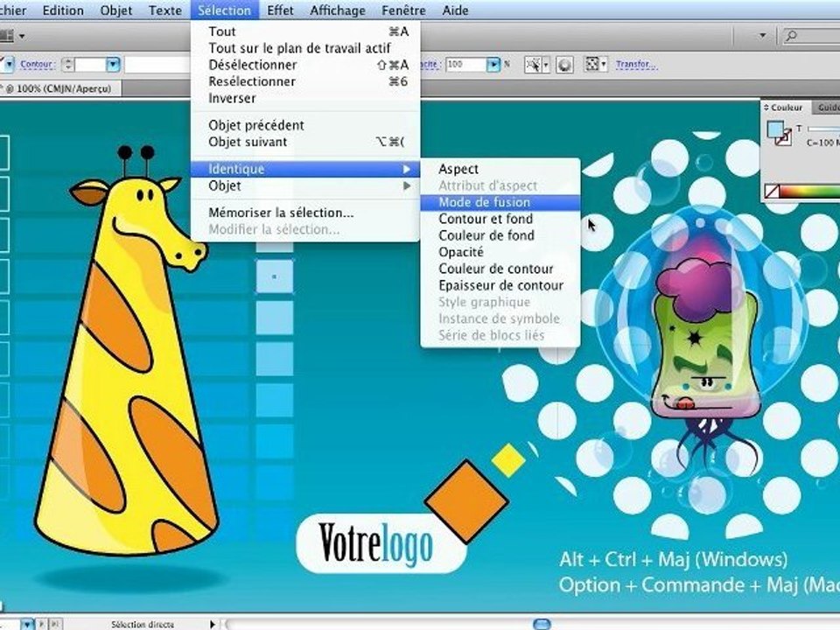Select Opacité in Identique submenu
Image resolution: width=840 pixels, height=630 pixels.
500,252
